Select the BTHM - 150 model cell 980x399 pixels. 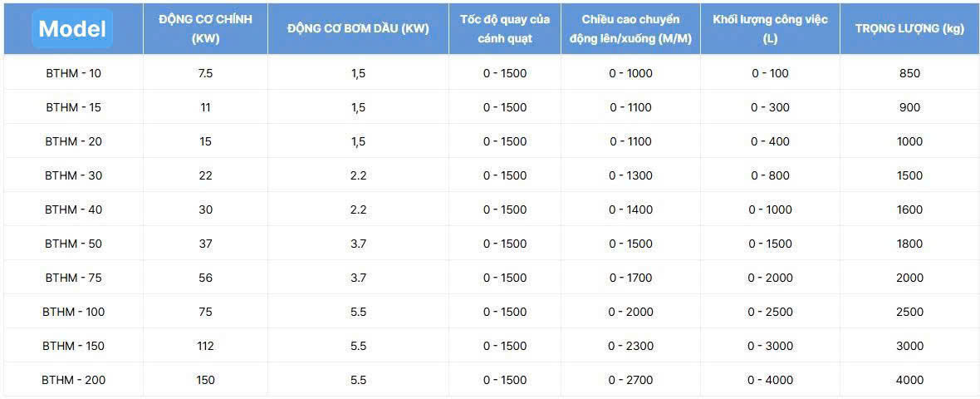(x=73, y=346)
